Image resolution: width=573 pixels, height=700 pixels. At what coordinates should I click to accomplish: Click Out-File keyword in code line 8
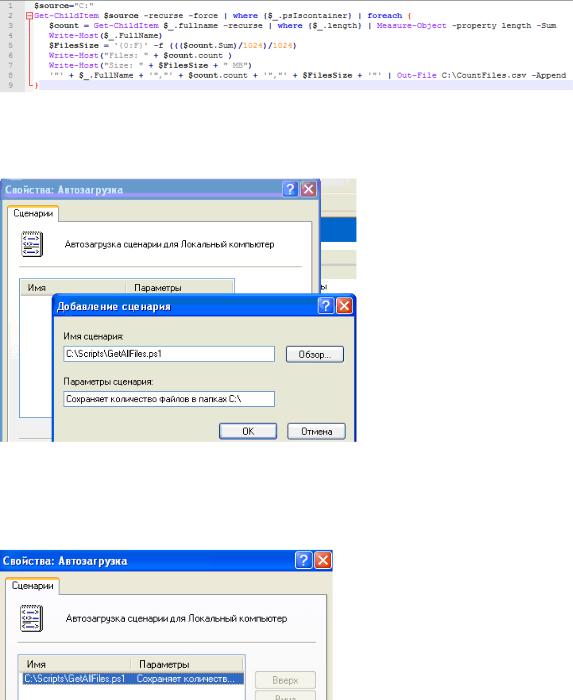pos(416,75)
